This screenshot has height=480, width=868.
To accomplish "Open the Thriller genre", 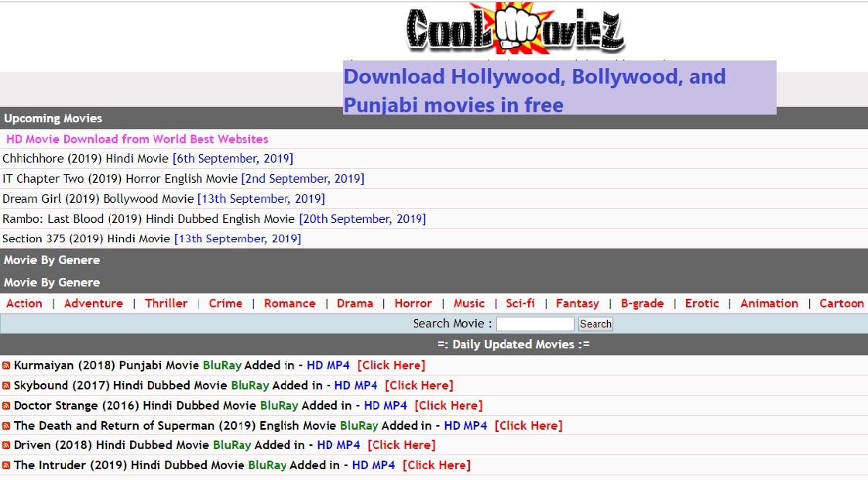I will (166, 303).
